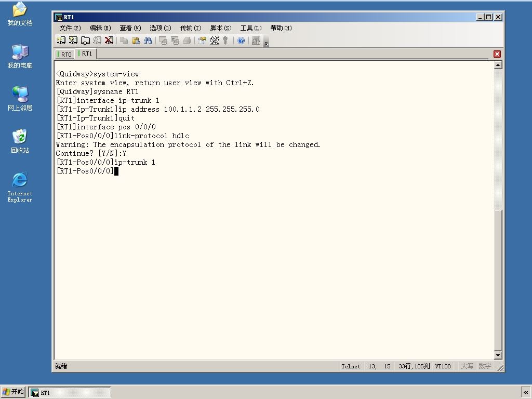Click the VT100 status bar entry

click(443, 366)
